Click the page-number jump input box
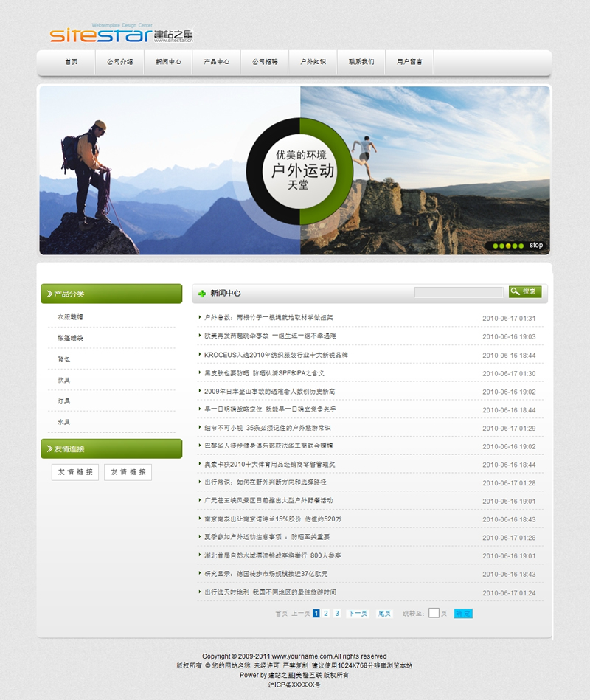Image resolution: width=590 pixels, height=700 pixels. [434, 613]
